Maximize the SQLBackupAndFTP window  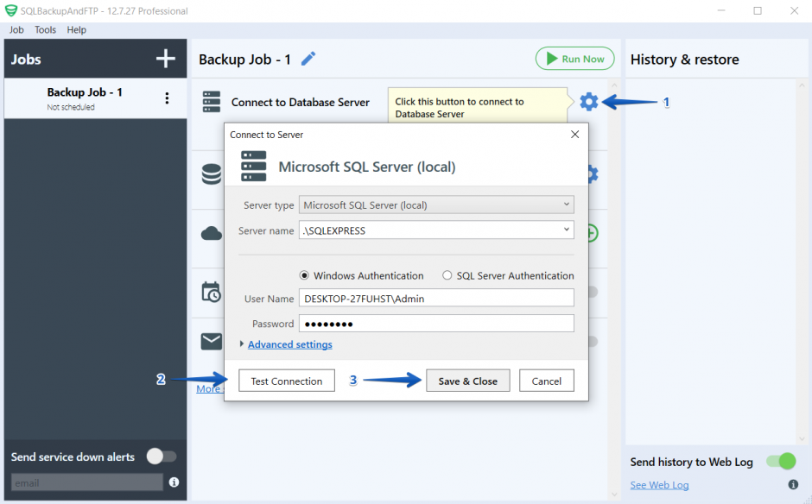click(758, 11)
